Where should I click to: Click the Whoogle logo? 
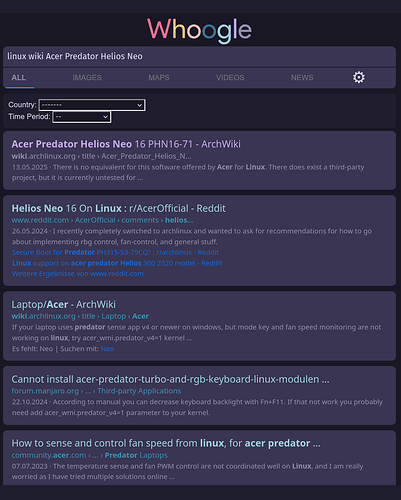pyautogui.click(x=199, y=30)
